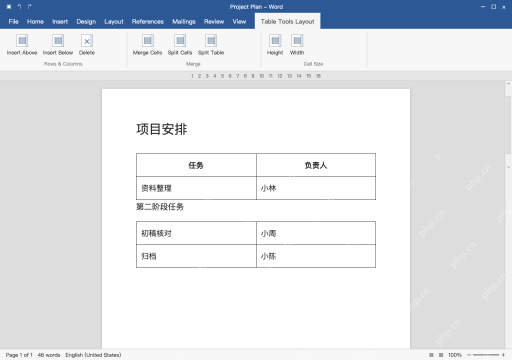The image size is (512, 360).
Task: Click the zoom in plus button
Action: [x=503, y=355]
